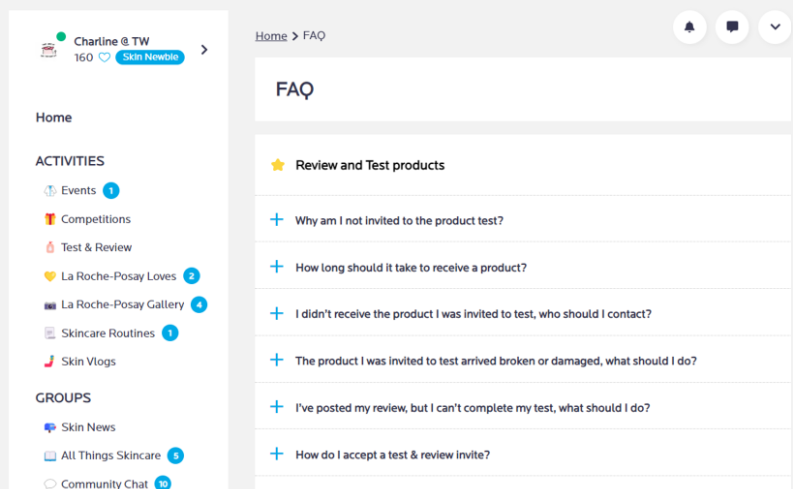This screenshot has height=489, width=793.
Task: Open the notifications bell icon
Action: [x=689, y=27]
